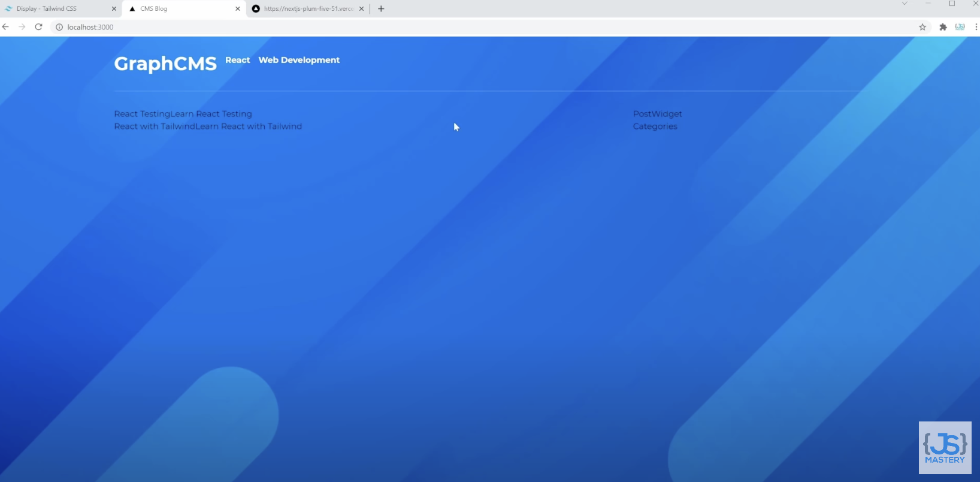Reload the localhost page
980x482 pixels.
coord(38,27)
